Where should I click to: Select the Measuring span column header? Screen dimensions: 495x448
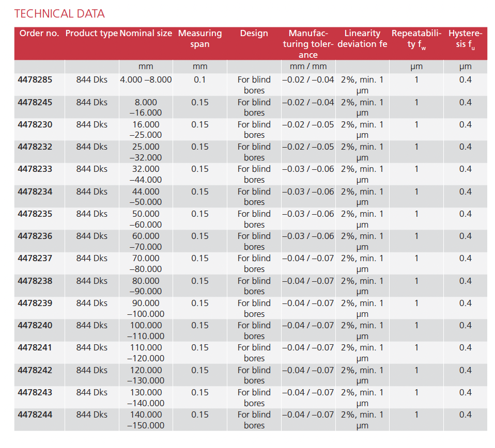pos(200,39)
